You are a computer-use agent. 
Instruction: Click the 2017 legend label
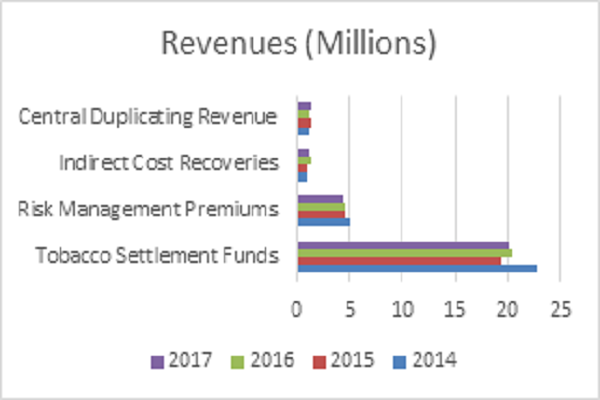coord(190,360)
